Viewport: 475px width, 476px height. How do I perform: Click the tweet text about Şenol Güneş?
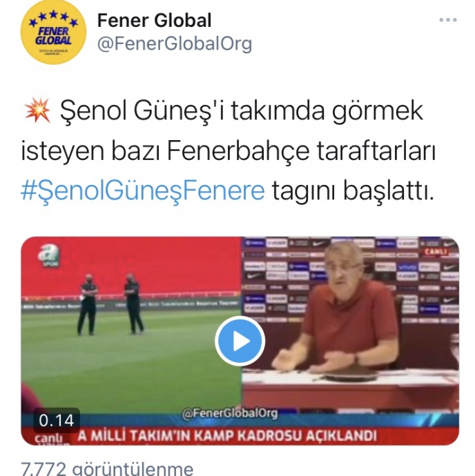click(228, 150)
